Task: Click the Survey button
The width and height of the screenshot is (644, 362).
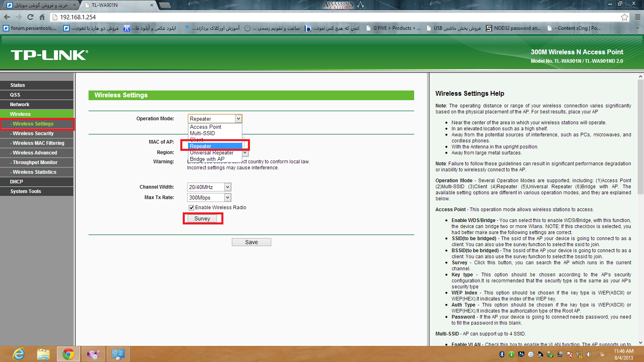Action: point(202,219)
